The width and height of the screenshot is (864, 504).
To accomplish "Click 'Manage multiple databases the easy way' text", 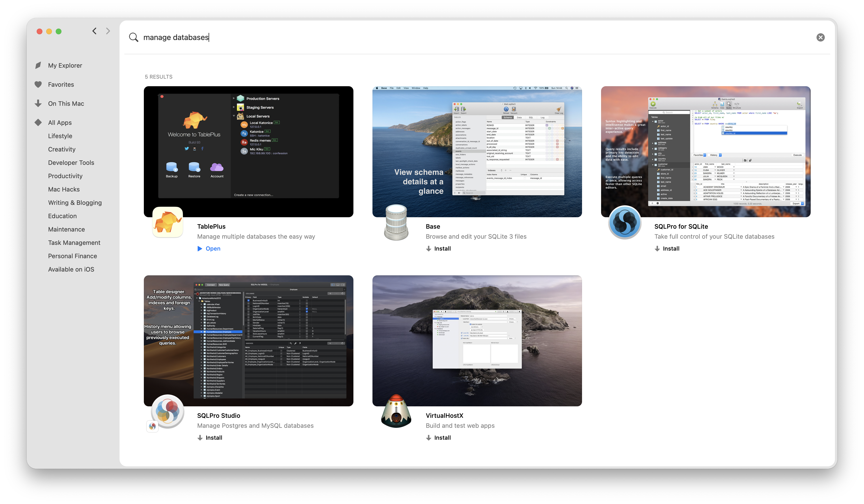I will click(x=256, y=237).
